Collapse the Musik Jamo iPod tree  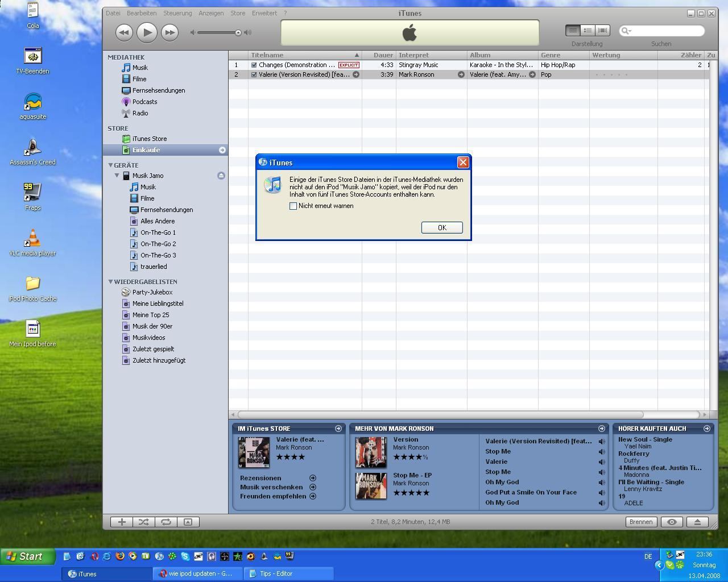[117, 175]
